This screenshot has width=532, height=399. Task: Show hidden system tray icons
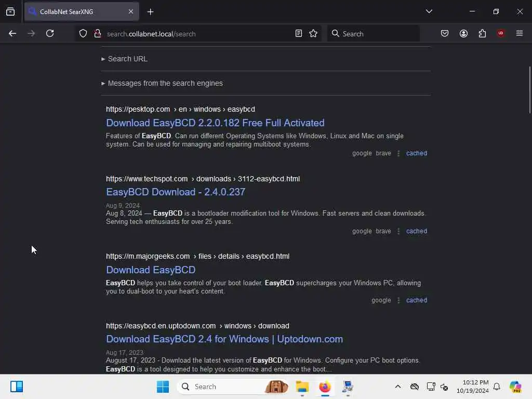(x=398, y=387)
